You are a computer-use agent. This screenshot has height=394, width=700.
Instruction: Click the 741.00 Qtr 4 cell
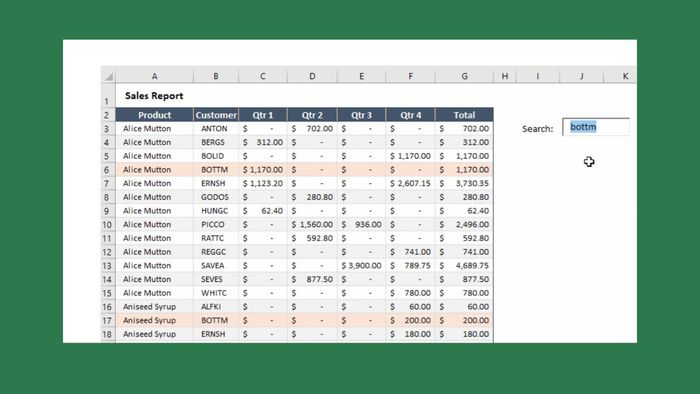point(410,252)
